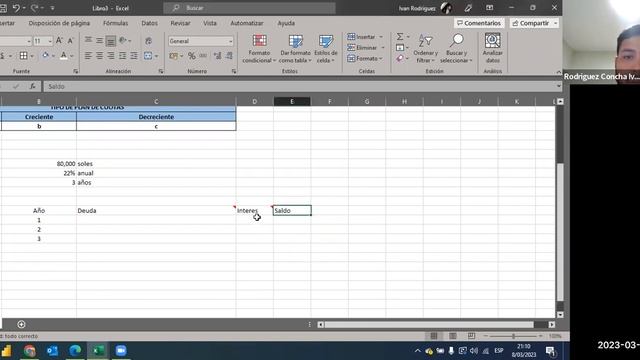Image resolution: width=640 pixels, height=360 pixels.
Task: Expand the formula bar
Action: (x=558, y=86)
